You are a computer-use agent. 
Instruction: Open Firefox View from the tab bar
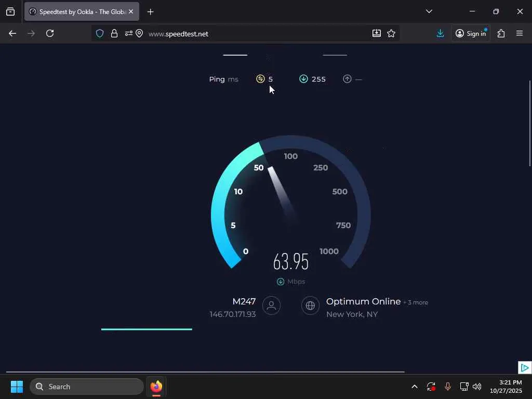coord(10,12)
